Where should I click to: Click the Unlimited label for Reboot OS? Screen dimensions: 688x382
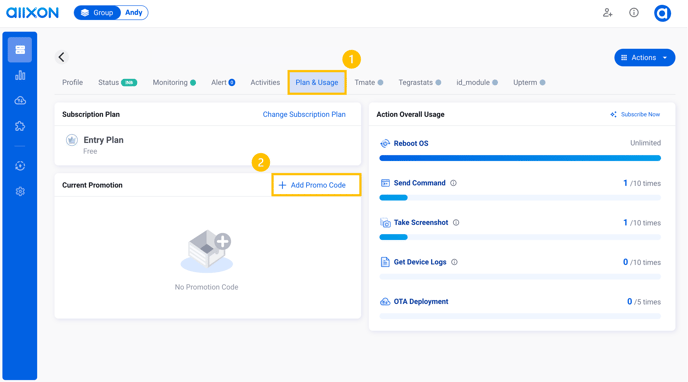(645, 143)
